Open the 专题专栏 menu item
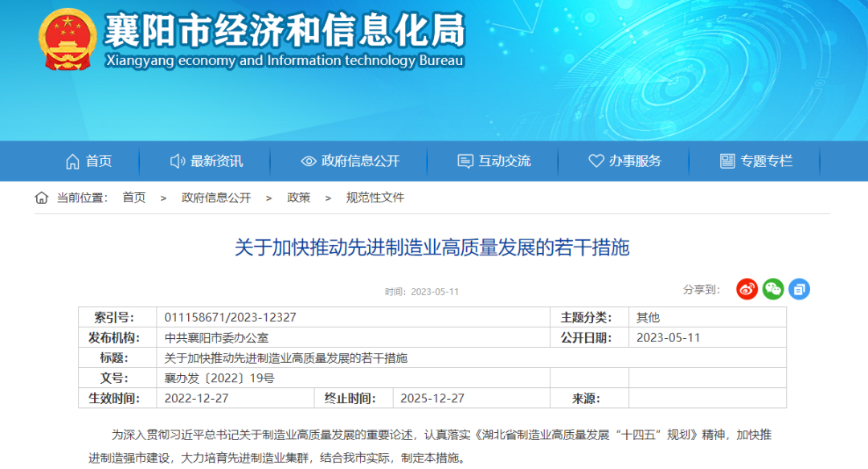 766,161
